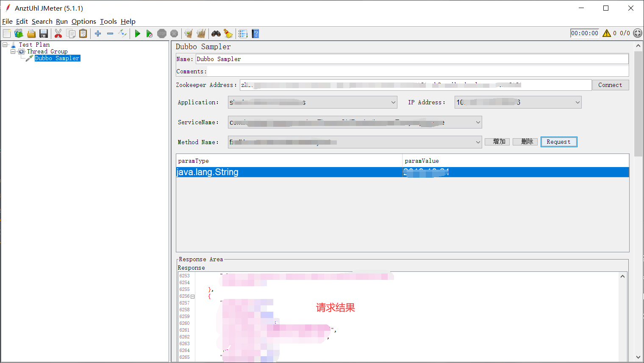Screen dimensions: 644x363
Task: Select Dubbo Sampler in the tree
Action: (x=57, y=58)
